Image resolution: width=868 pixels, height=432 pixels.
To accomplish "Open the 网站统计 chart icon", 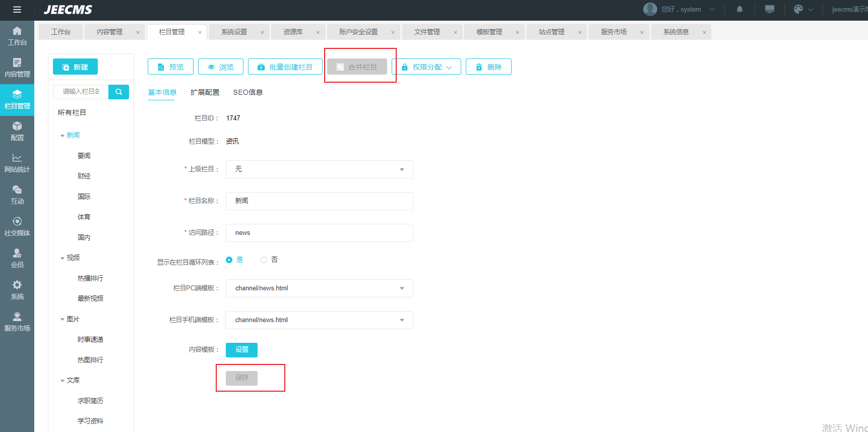I will tap(17, 158).
